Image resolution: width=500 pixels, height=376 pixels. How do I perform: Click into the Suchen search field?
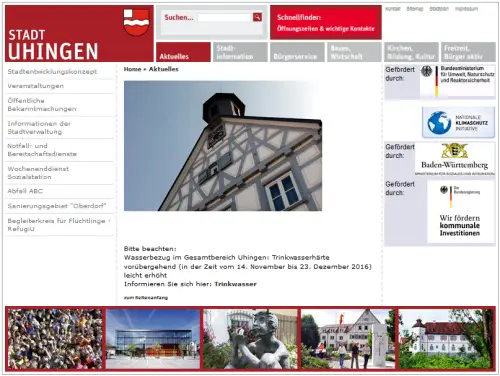224,17
